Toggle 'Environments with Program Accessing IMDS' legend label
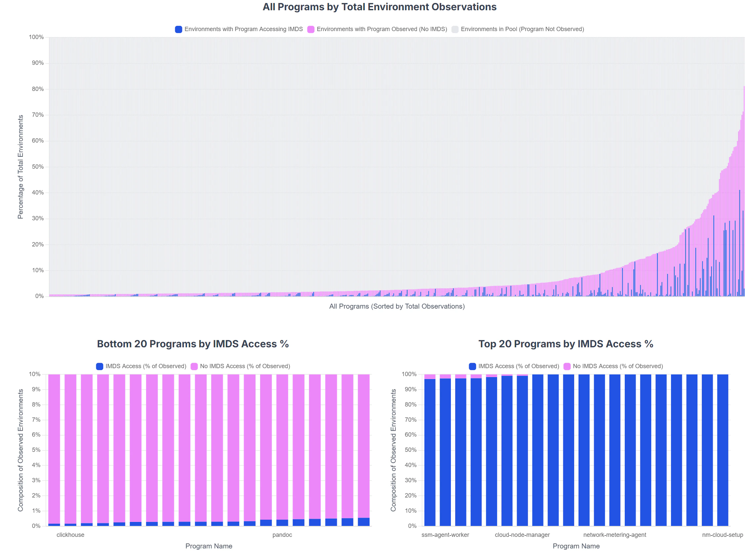756x560 pixels. click(244, 29)
